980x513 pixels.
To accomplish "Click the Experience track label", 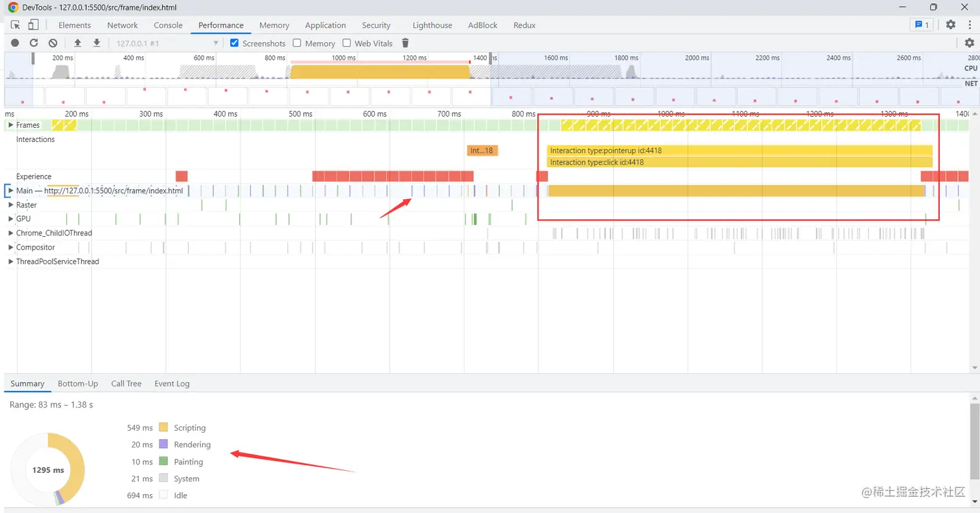I will click(34, 176).
